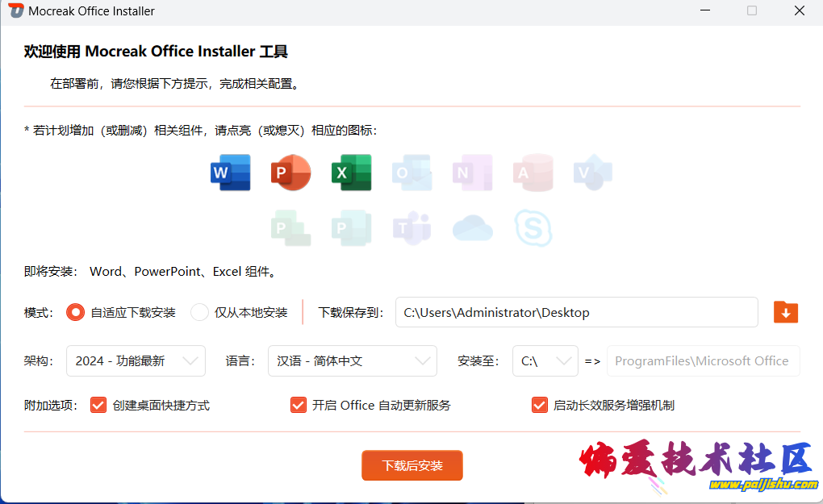Open the 架构 dropdown showing 2024 - 功能最新

[x=136, y=361]
